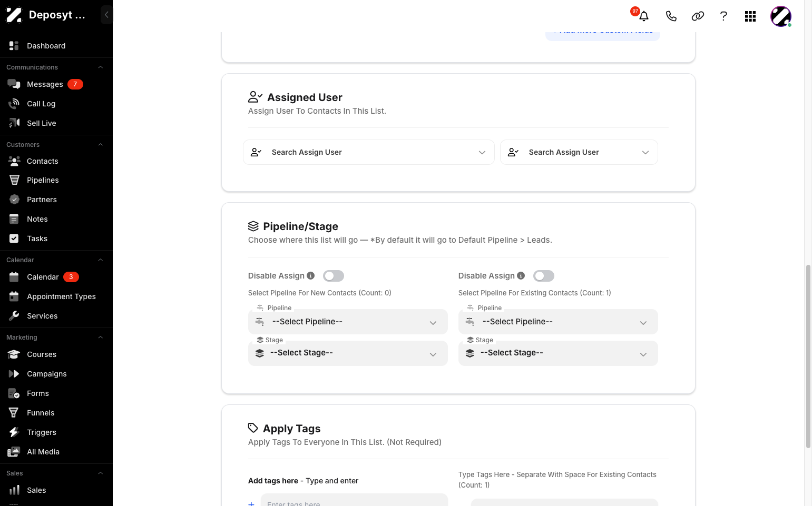Click the phone dialer icon

671,16
